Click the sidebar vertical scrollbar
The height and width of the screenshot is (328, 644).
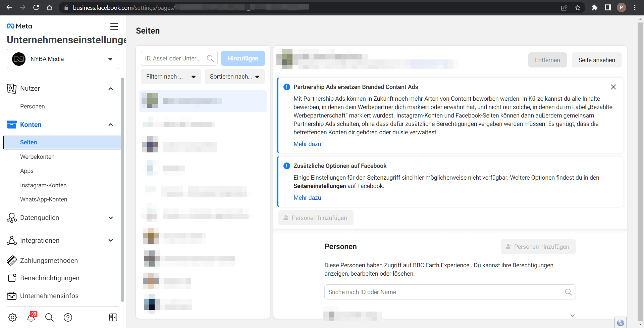point(122,190)
